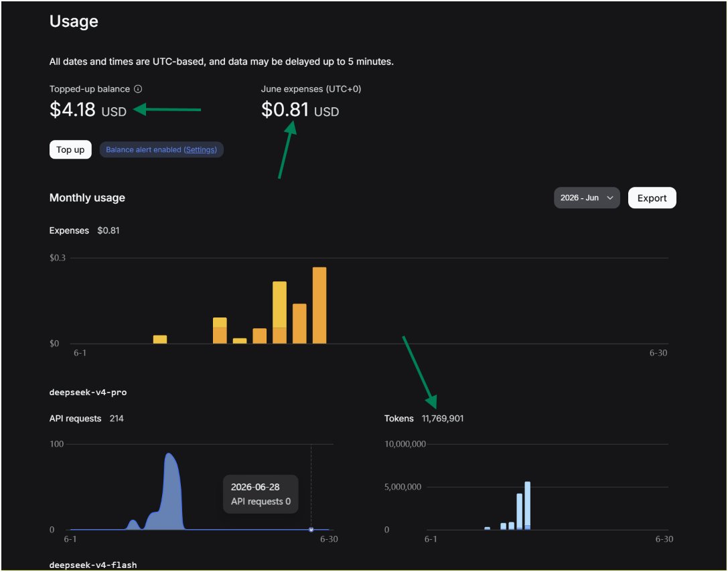Click the UTC dates notice text

coord(222,62)
